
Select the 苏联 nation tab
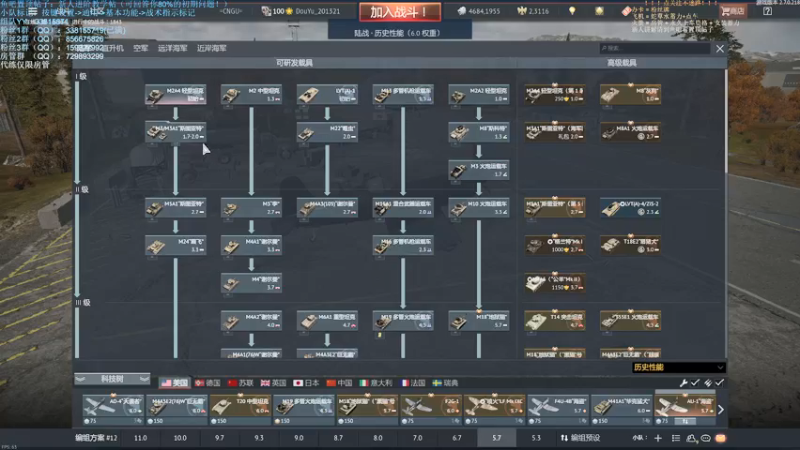pyautogui.click(x=240, y=383)
